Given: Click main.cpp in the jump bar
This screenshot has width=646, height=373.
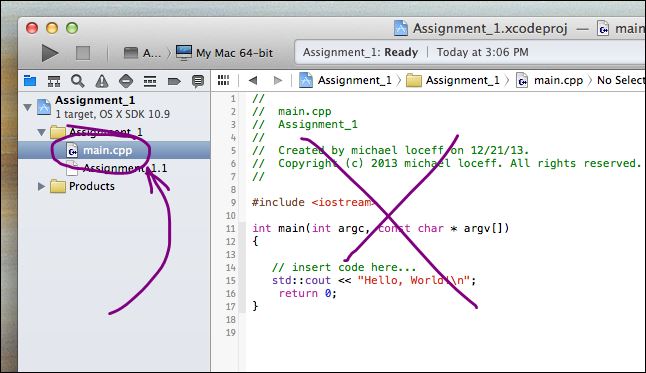Looking at the screenshot, I should pyautogui.click(x=550, y=80).
